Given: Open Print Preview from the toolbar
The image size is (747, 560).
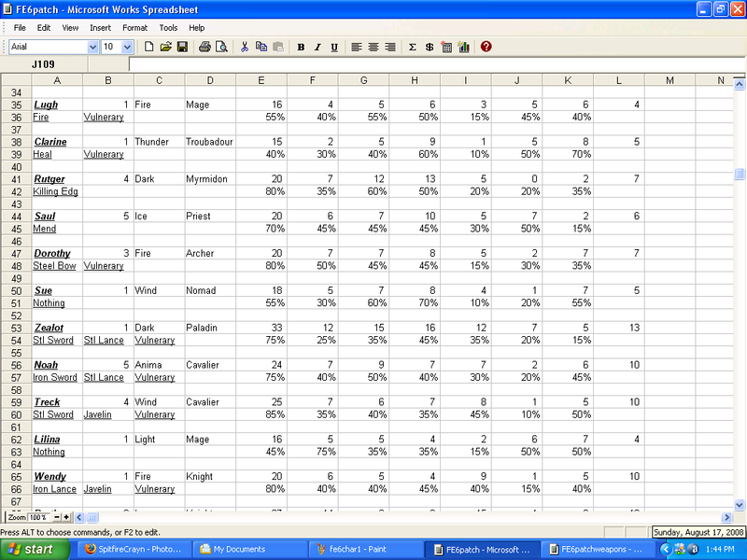Looking at the screenshot, I should tap(221, 47).
